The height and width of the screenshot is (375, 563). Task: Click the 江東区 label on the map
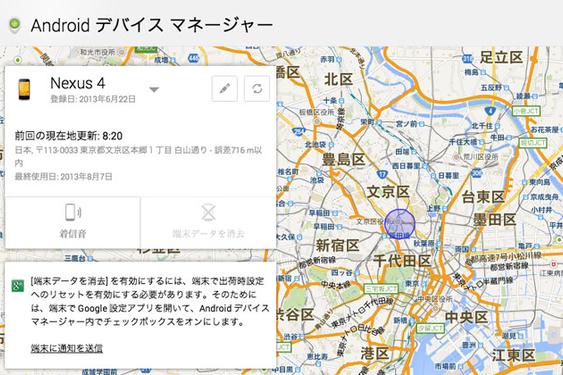tap(513, 355)
